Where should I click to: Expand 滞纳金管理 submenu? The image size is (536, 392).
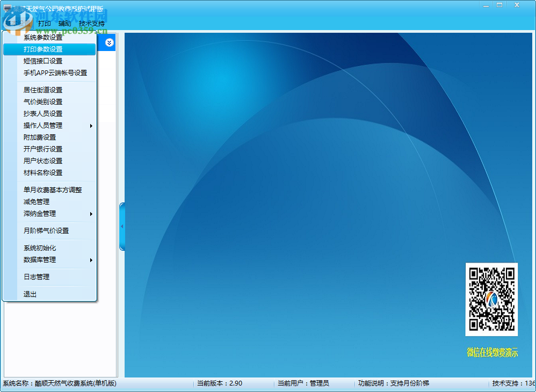click(49, 214)
